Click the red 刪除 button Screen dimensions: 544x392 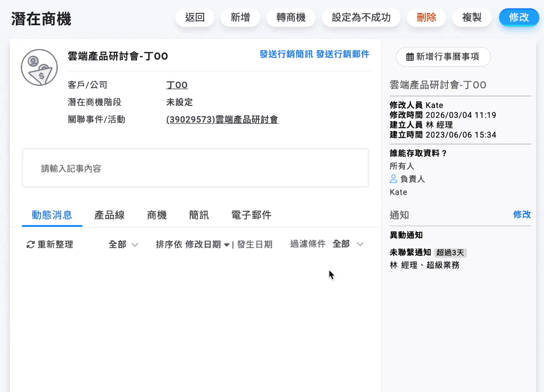[x=426, y=17]
